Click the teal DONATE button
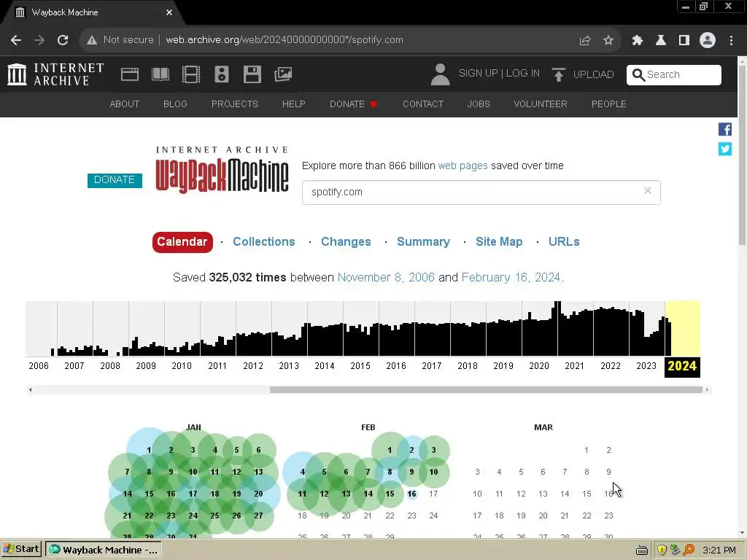Image resolution: width=747 pixels, height=560 pixels. coord(115,180)
